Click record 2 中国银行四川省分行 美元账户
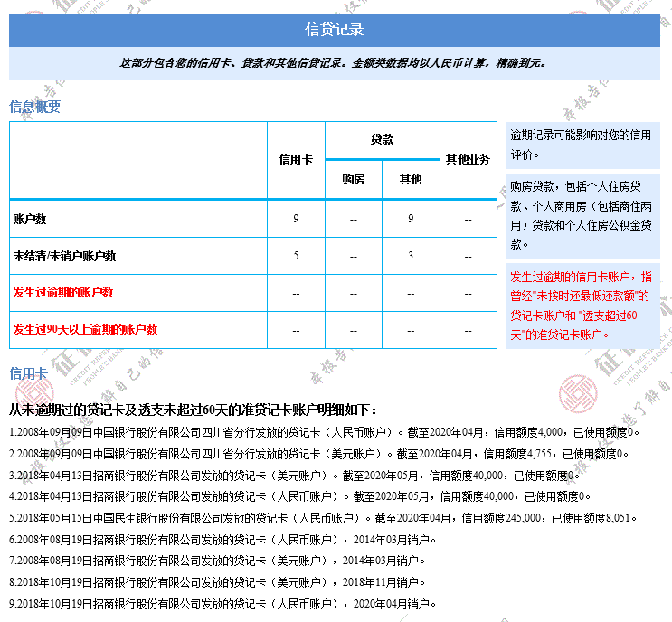The image size is (672, 622). [319, 454]
